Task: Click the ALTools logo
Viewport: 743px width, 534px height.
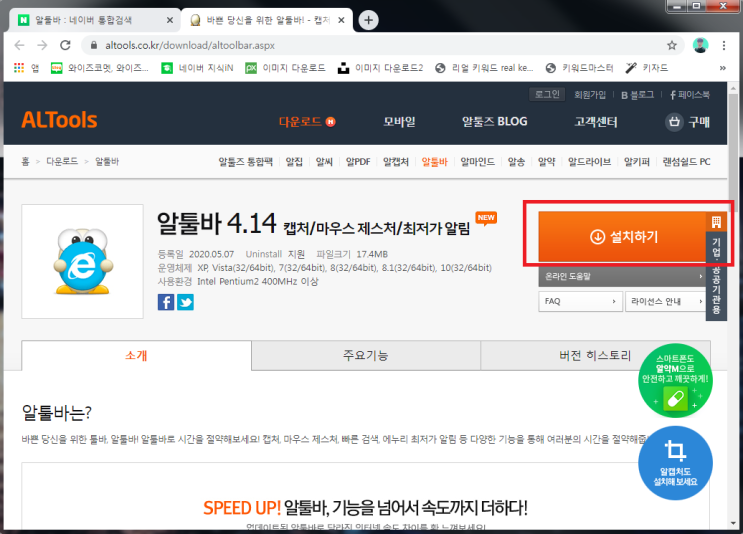Action: pos(59,120)
